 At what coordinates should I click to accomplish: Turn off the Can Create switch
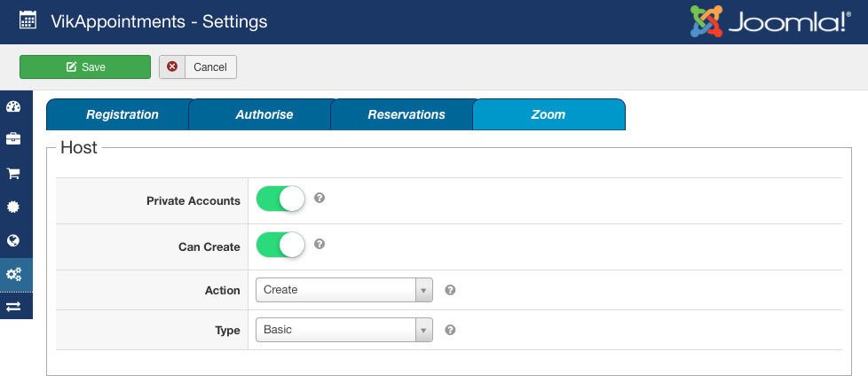coord(280,245)
